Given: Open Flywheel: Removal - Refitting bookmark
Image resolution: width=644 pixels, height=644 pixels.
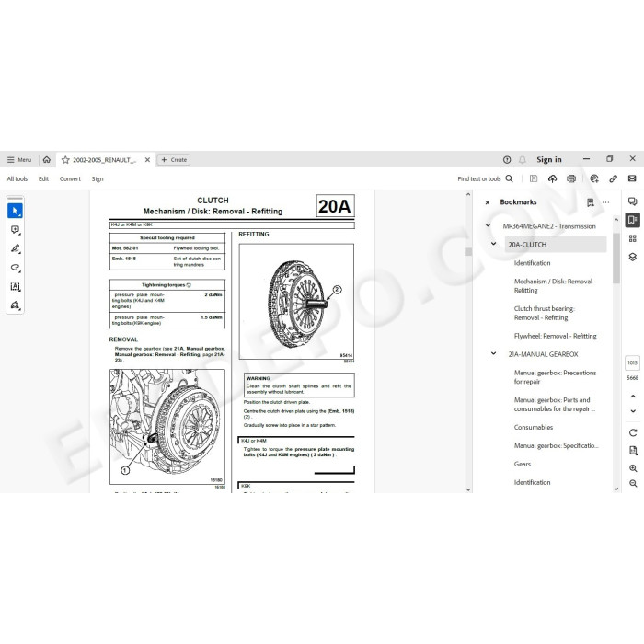Looking at the screenshot, I should 556,336.
